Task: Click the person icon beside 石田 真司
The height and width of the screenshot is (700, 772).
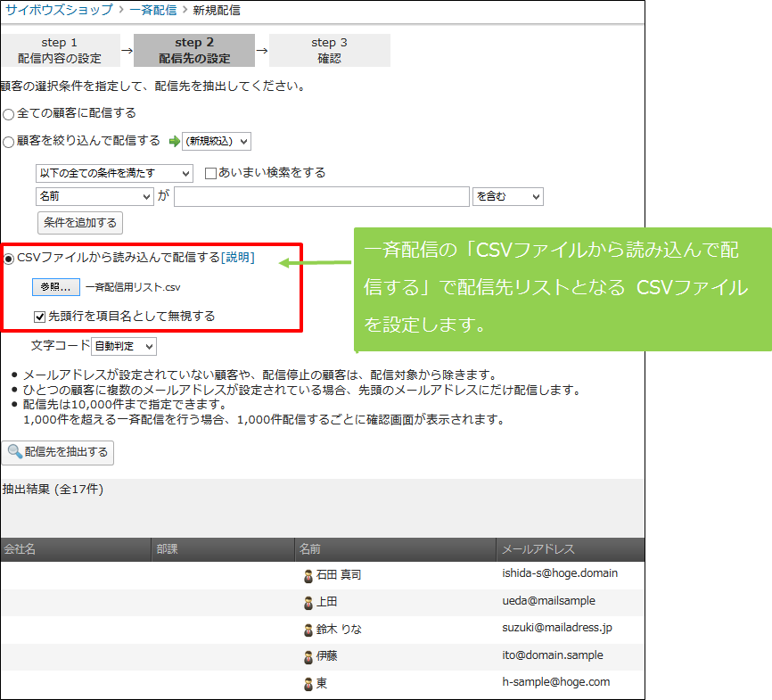Action: pos(308,576)
